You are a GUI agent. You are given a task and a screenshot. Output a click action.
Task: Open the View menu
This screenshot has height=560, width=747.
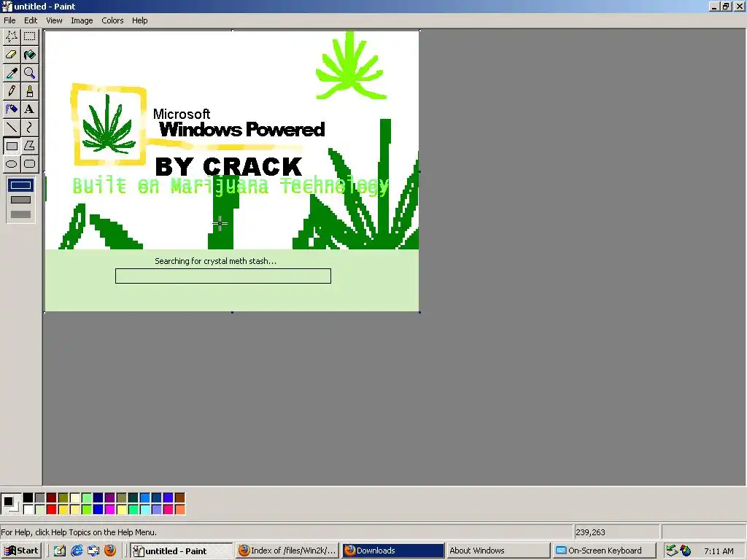pos(54,20)
